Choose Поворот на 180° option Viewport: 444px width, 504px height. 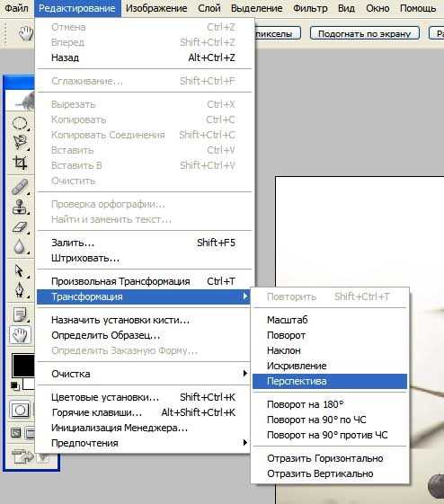click(x=330, y=404)
